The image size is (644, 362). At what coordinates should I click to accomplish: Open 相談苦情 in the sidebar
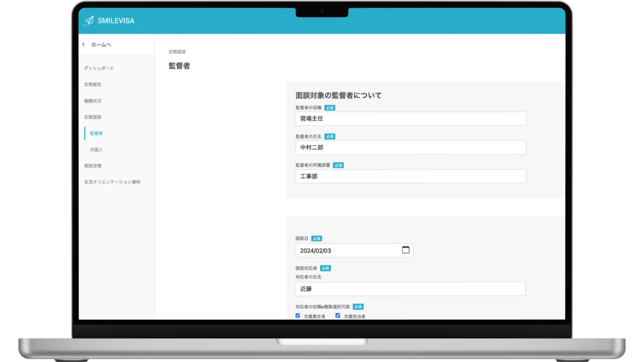point(93,166)
